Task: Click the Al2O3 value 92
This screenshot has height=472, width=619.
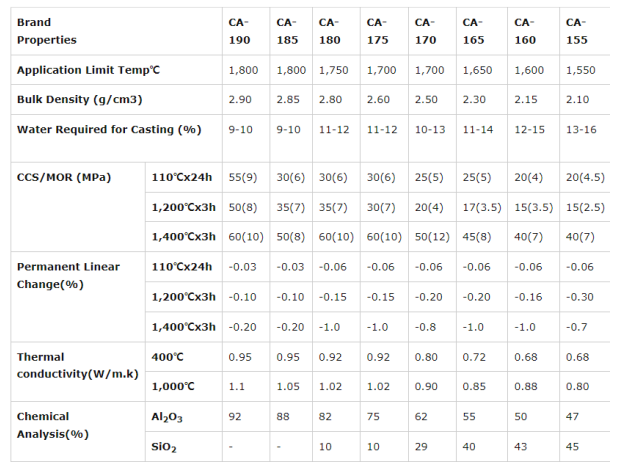Action: click(x=235, y=416)
